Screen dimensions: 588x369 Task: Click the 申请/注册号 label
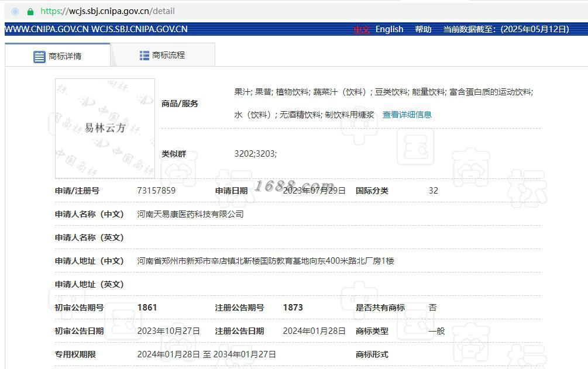pos(77,191)
